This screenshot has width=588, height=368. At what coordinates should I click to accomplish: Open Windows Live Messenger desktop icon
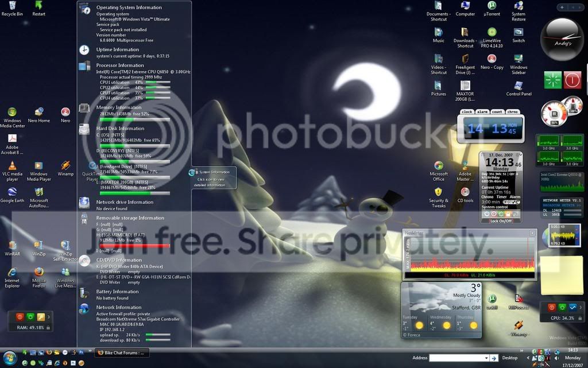(65, 277)
